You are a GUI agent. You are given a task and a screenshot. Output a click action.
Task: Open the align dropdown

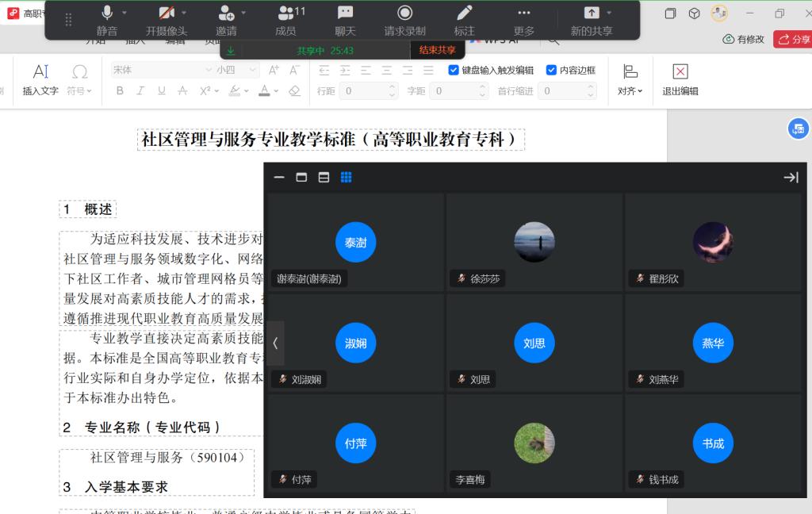(630, 80)
